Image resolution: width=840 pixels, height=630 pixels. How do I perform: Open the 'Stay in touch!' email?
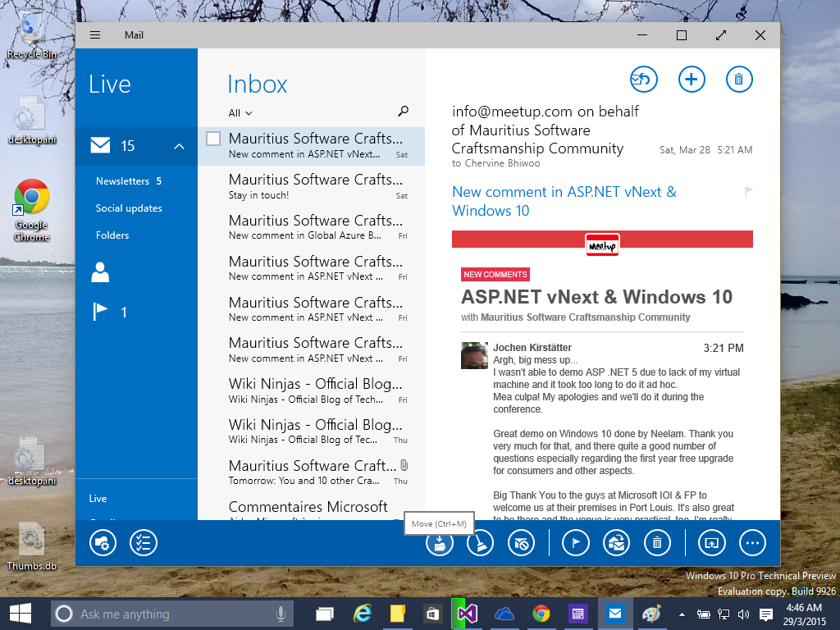click(x=311, y=186)
